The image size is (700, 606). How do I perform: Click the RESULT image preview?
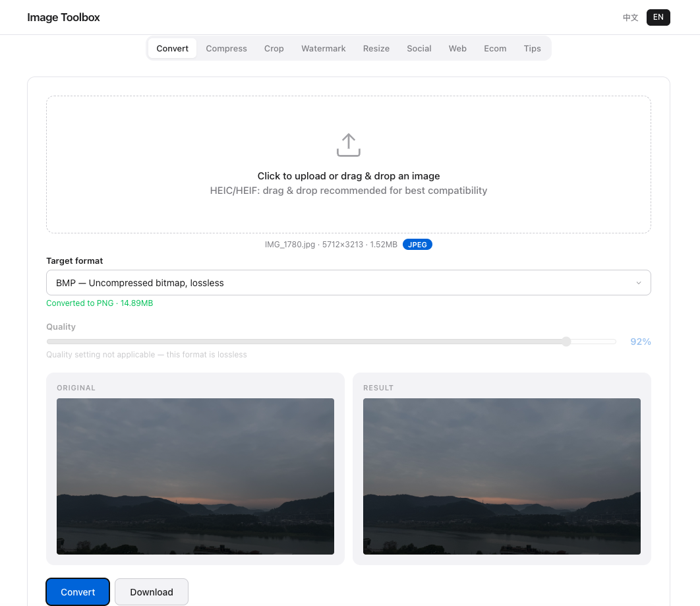coord(502,476)
